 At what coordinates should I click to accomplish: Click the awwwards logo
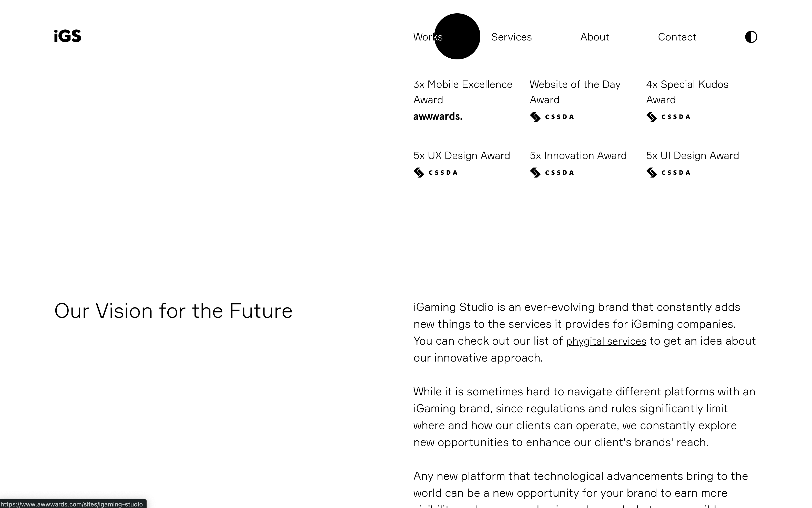pyautogui.click(x=438, y=117)
